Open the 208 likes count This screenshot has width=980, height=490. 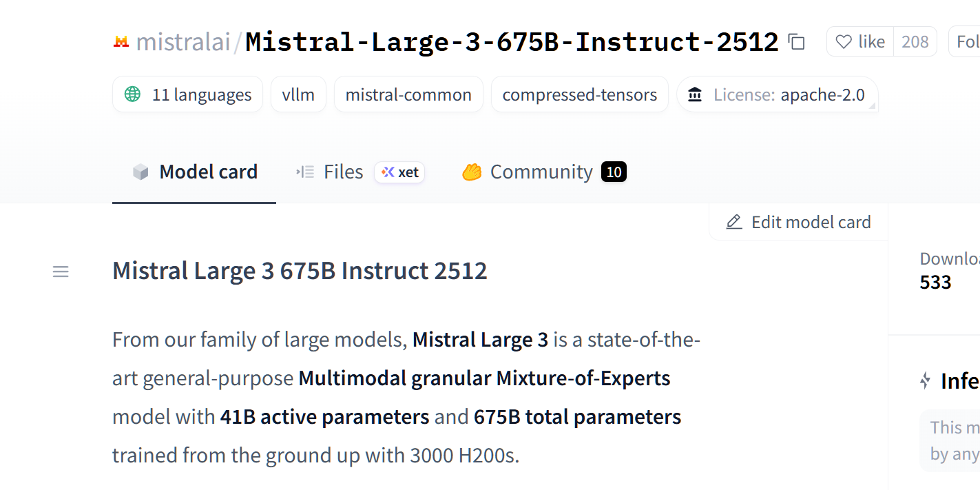click(x=915, y=42)
